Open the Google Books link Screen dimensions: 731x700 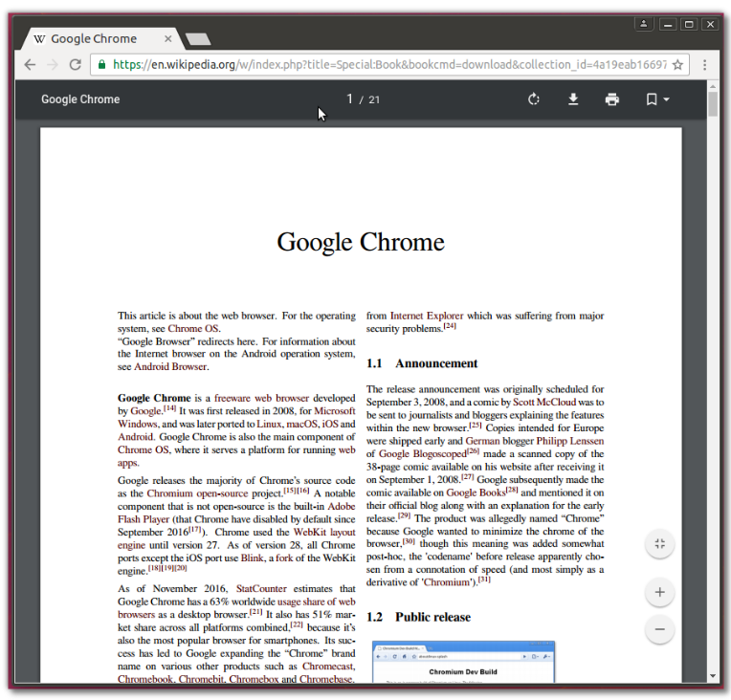pos(476,492)
